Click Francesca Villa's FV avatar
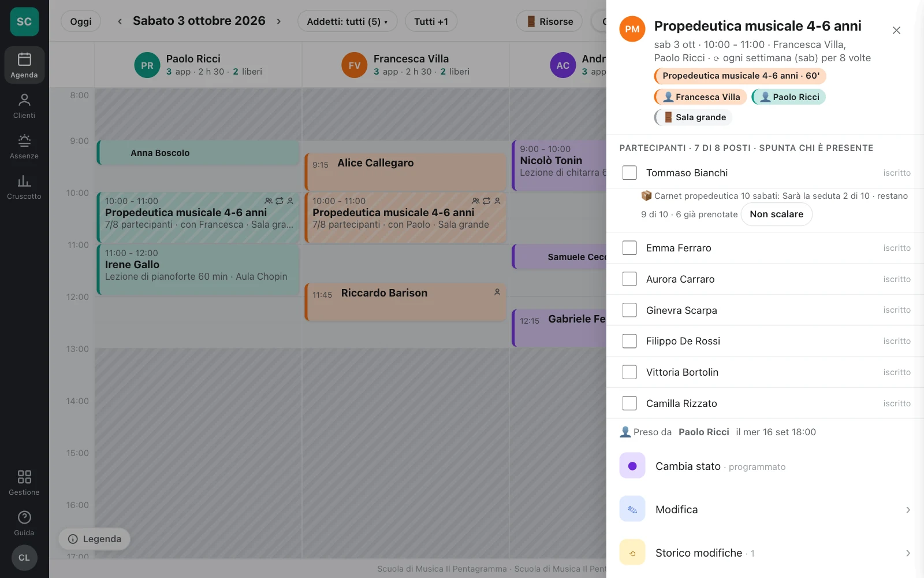The height and width of the screenshot is (578, 924). (355, 65)
